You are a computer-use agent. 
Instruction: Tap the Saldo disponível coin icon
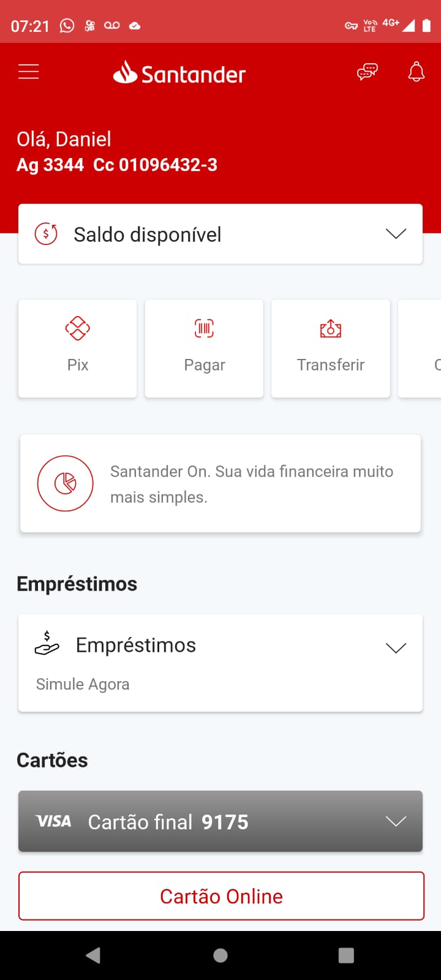(46, 234)
